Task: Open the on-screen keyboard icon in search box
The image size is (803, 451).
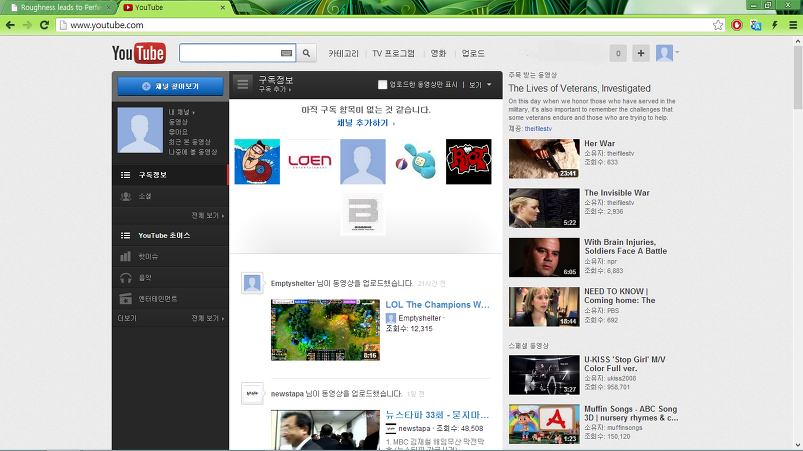Action: (x=286, y=53)
